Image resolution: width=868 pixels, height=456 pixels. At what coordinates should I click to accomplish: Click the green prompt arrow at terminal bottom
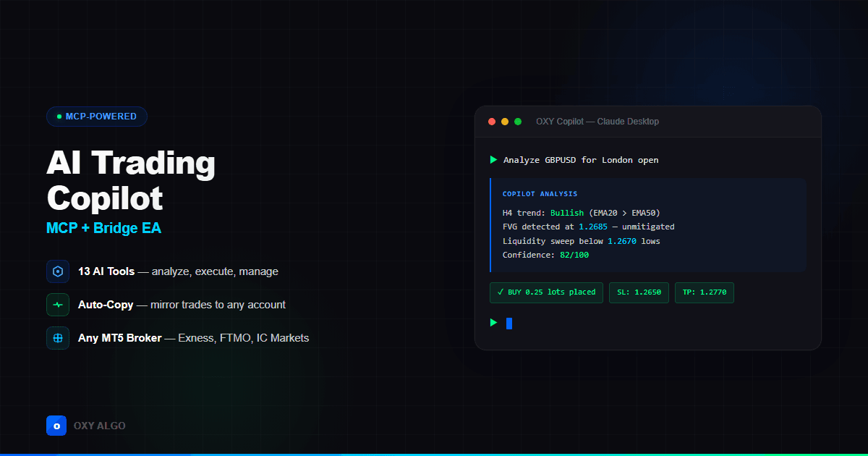pyautogui.click(x=493, y=323)
